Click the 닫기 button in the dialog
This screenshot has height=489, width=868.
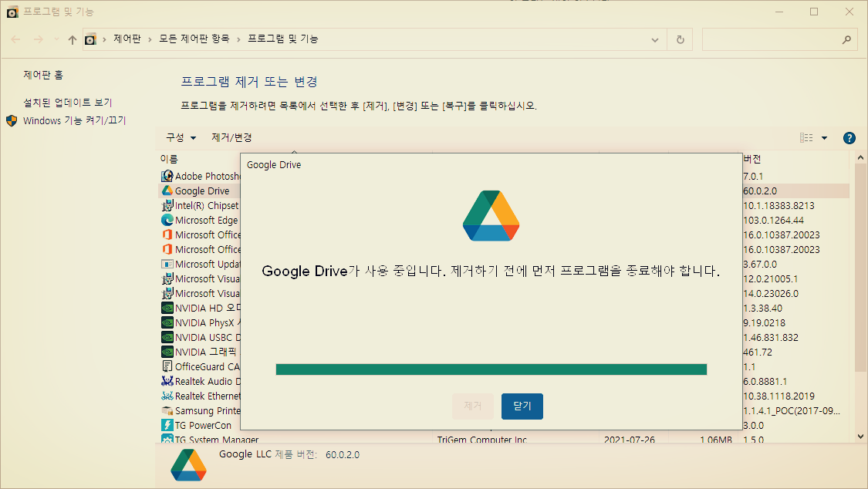click(x=522, y=406)
